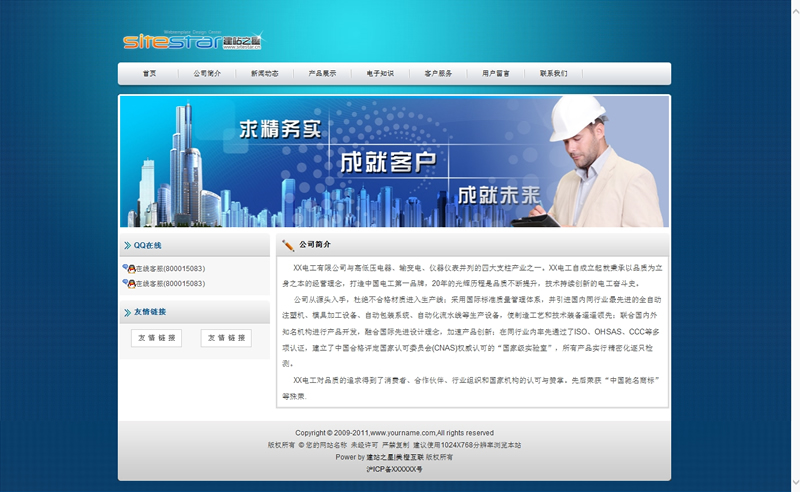Screen dimensions: 800x492
Task: Open the 首页 navigation item
Action: tap(149, 74)
